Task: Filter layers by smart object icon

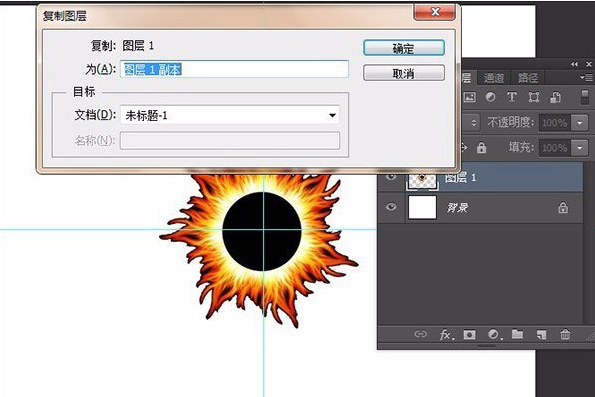Action: (x=556, y=97)
